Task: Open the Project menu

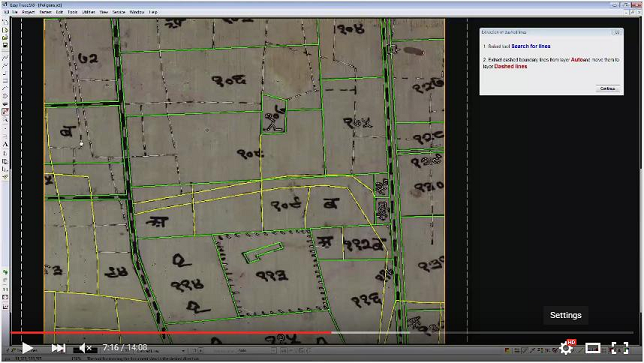Action: [x=28, y=12]
